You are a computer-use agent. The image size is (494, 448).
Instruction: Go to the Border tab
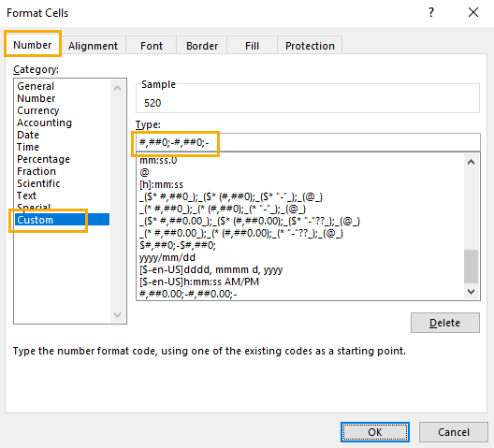(202, 46)
